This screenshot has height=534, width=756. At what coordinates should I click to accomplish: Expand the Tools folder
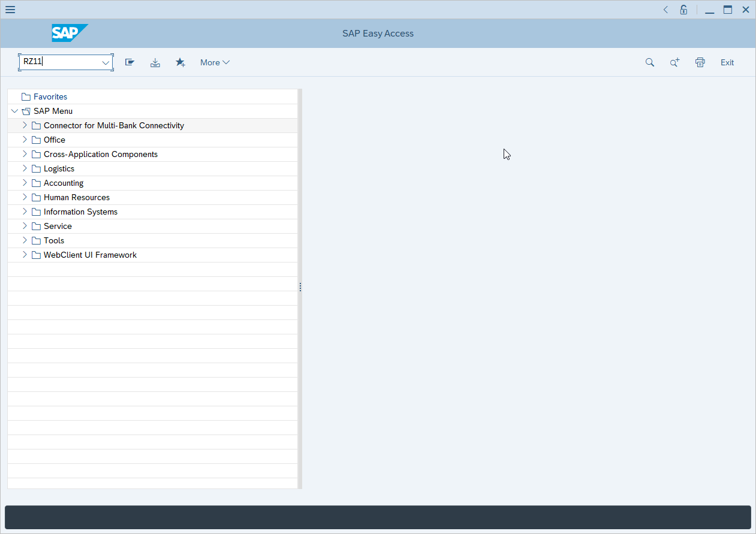(x=24, y=240)
